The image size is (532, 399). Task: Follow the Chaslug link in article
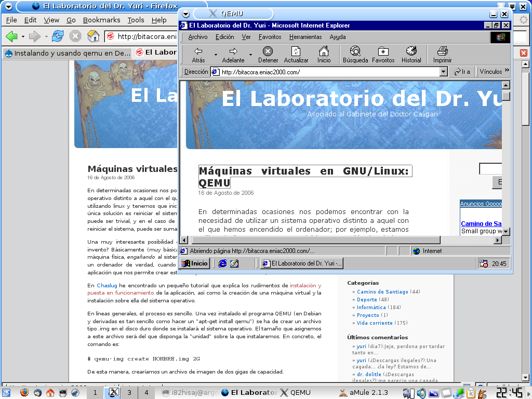click(x=107, y=285)
